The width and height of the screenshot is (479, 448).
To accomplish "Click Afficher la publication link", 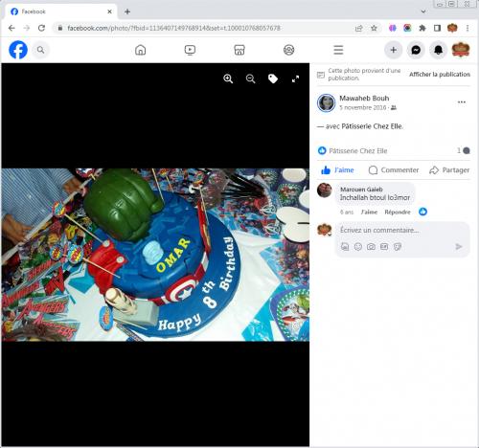I will click(x=440, y=75).
